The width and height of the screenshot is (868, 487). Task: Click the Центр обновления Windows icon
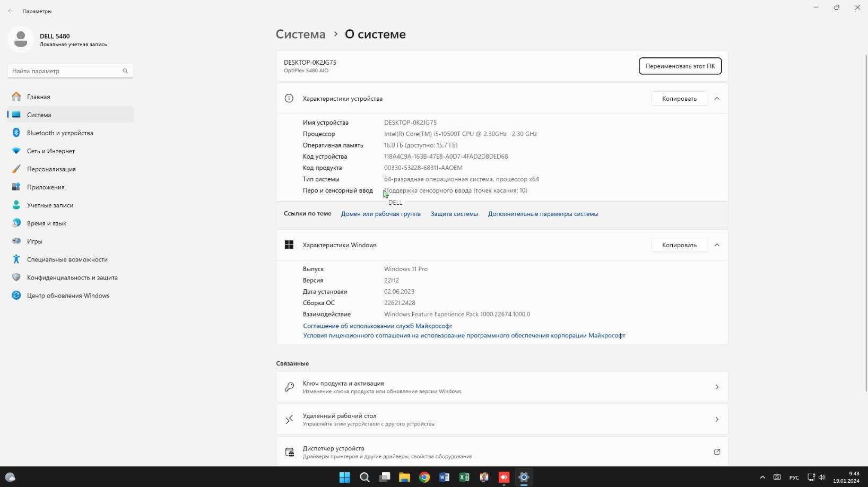click(x=16, y=295)
